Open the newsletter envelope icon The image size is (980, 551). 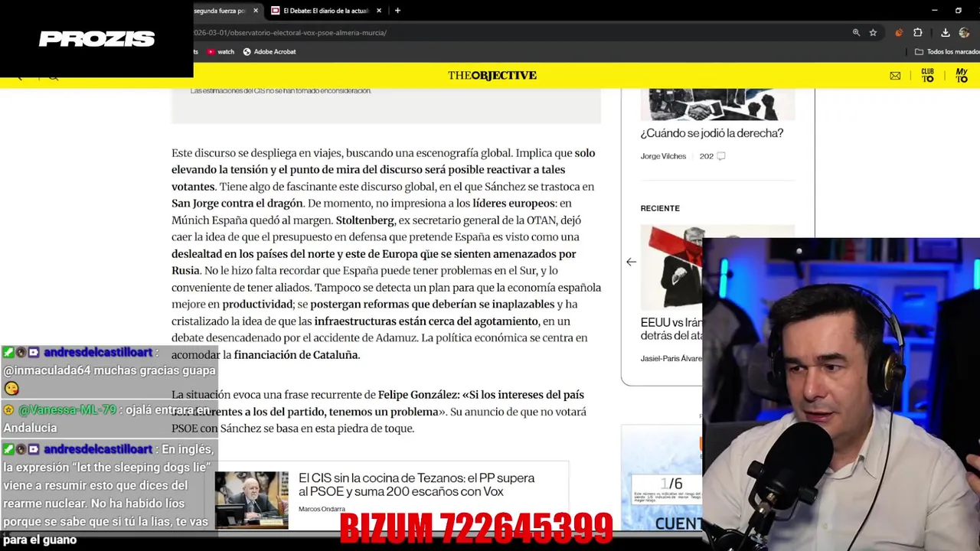click(895, 76)
